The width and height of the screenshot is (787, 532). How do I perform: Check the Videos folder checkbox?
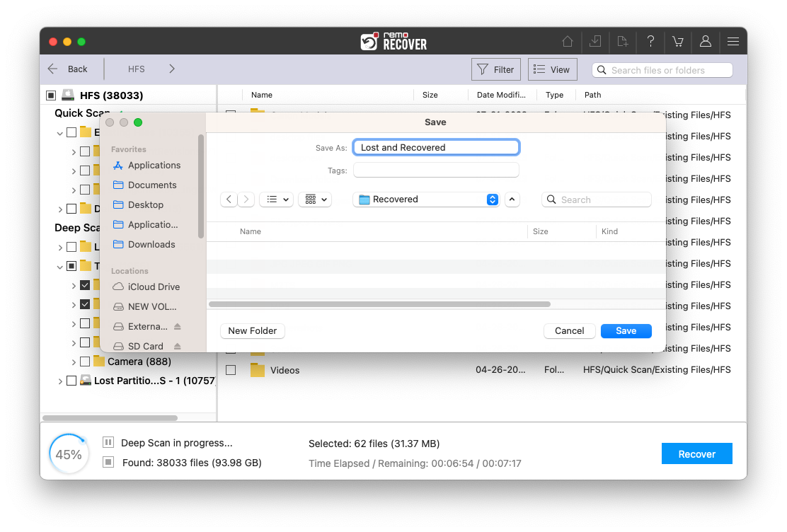231,370
